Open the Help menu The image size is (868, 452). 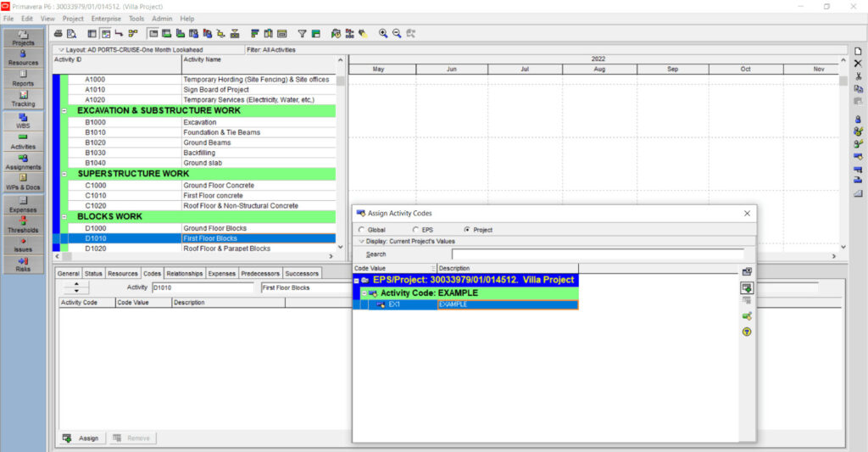(x=187, y=19)
